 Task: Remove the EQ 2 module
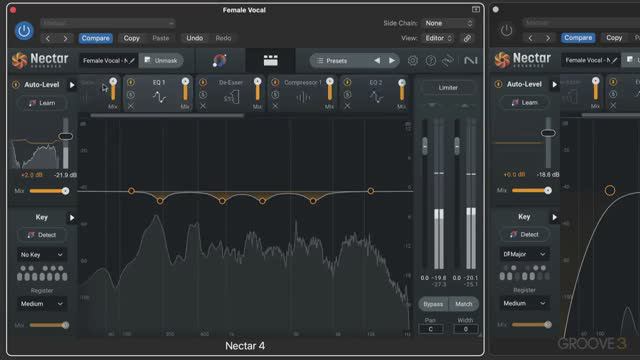[347, 106]
